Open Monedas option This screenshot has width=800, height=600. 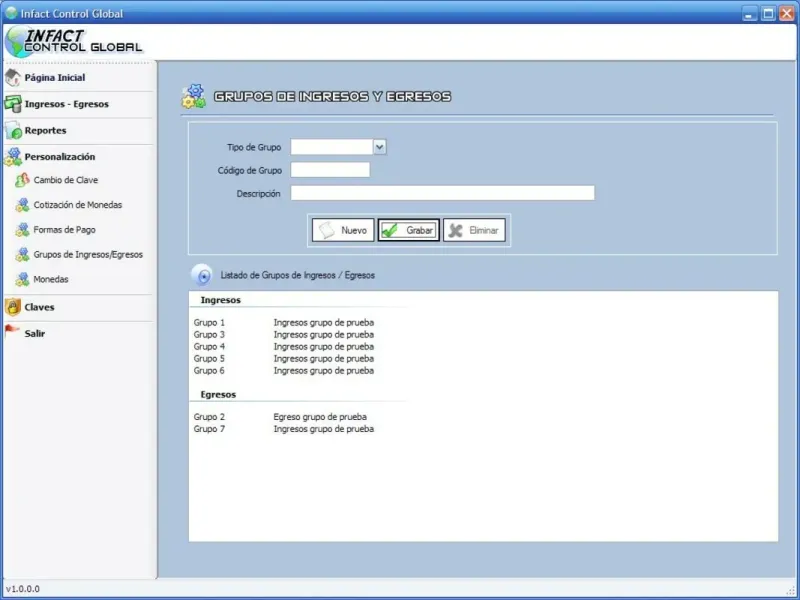pyautogui.click(x=51, y=280)
